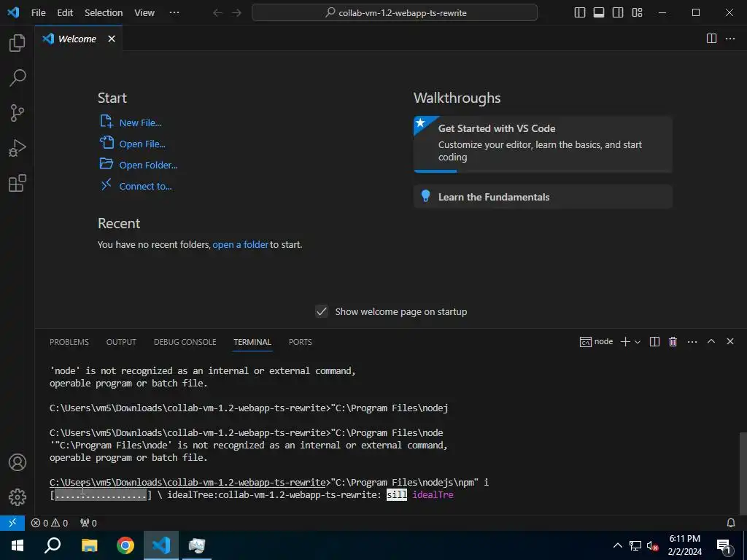The height and width of the screenshot is (560, 747).
Task: Click the 'open a folder' link
Action: pyautogui.click(x=241, y=245)
